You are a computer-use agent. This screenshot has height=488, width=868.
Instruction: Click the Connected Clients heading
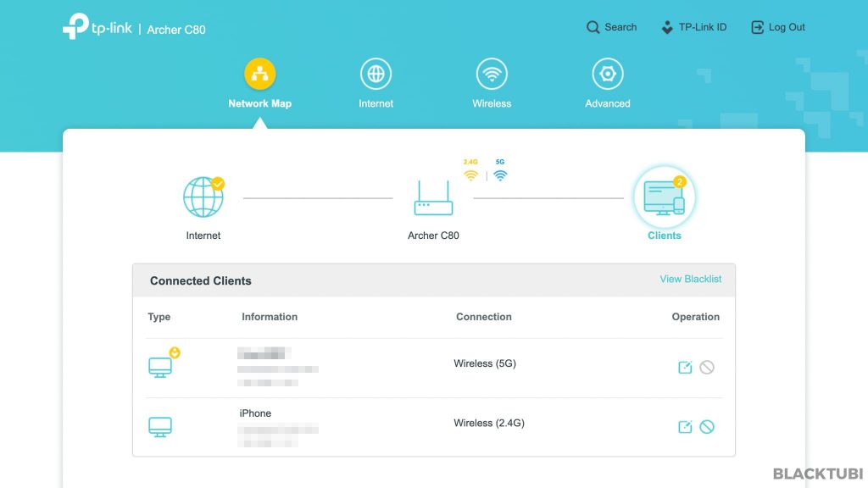[200, 281]
